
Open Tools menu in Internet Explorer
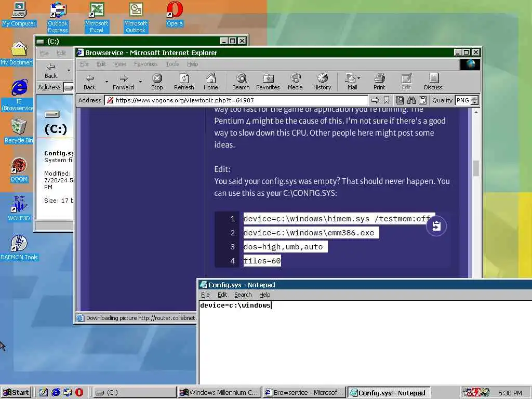pyautogui.click(x=172, y=64)
